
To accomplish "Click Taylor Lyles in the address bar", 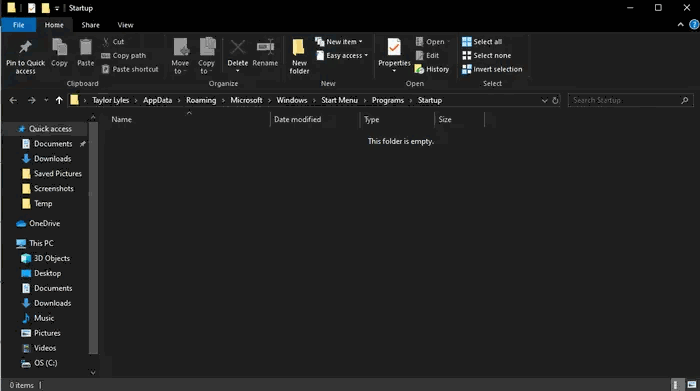I will click(110, 100).
